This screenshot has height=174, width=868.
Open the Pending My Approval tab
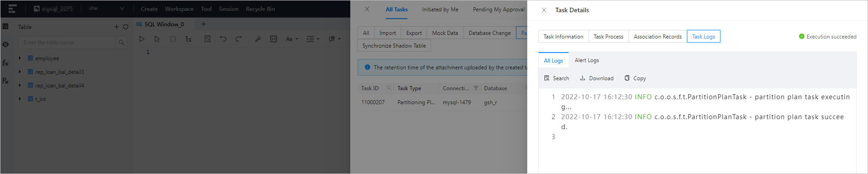pos(499,10)
